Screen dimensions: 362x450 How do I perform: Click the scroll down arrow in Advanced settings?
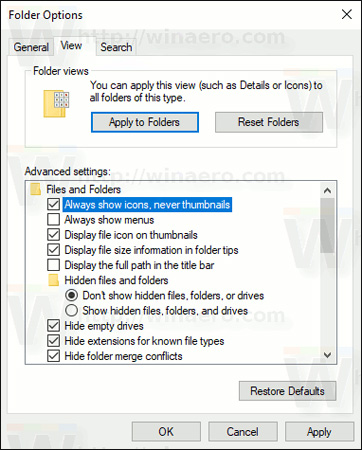click(x=327, y=355)
